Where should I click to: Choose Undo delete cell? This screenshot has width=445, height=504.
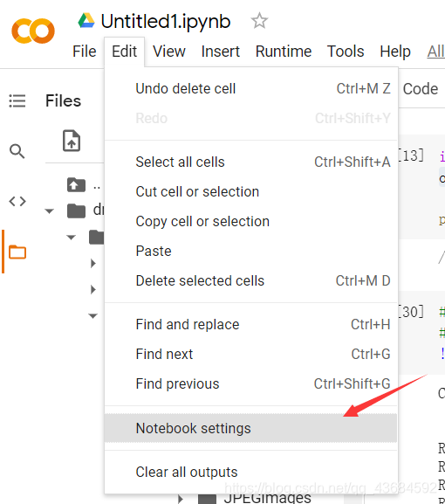coord(251,89)
